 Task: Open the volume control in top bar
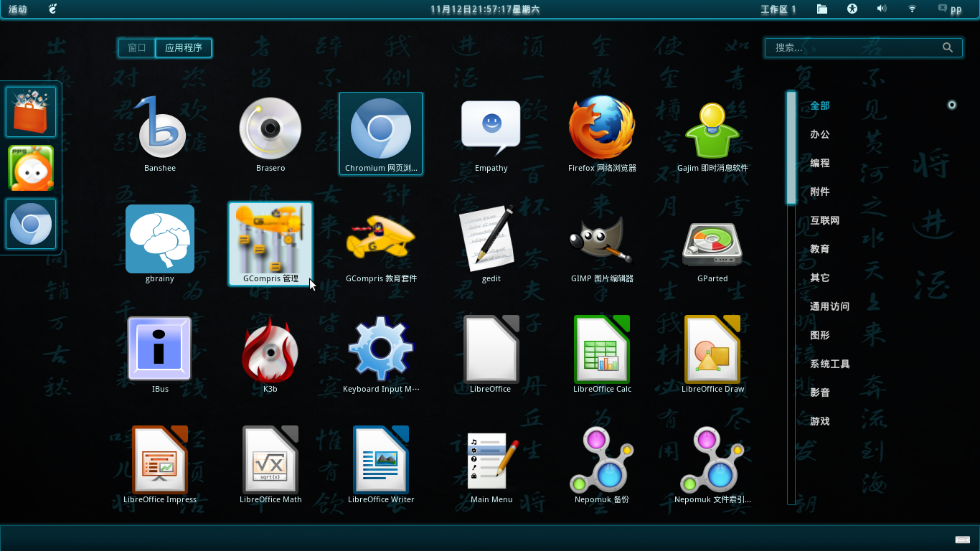click(882, 9)
